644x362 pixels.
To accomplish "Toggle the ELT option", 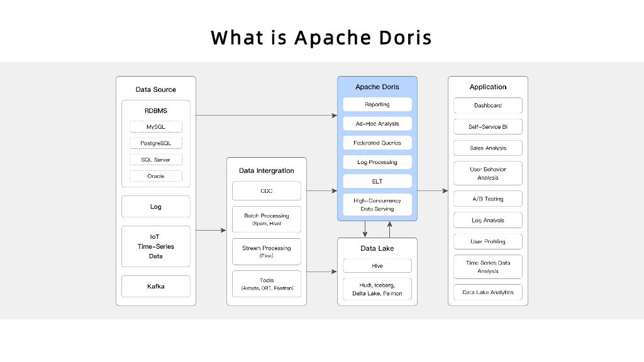I will (377, 180).
